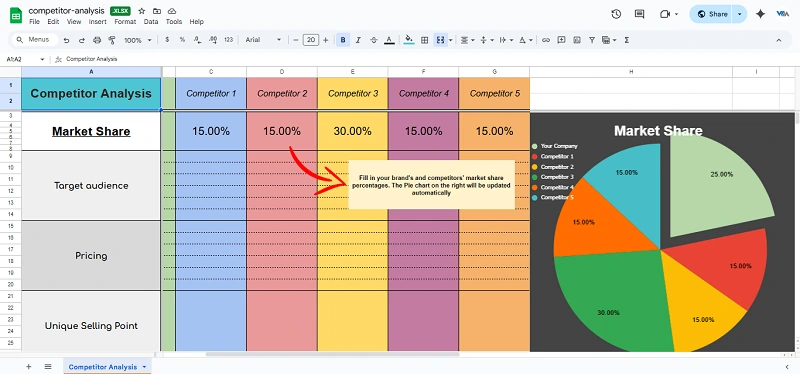The image size is (800, 374).
Task: Open Competitor Analysis tab options arrow
Action: click(144, 367)
